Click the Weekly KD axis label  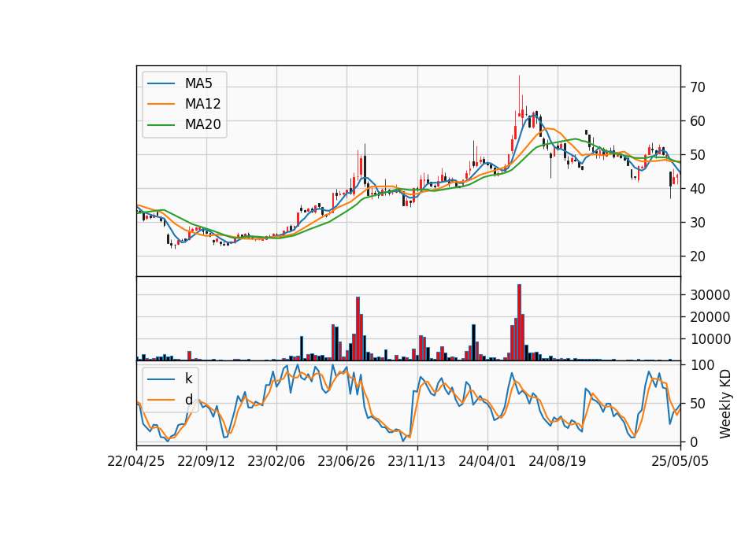point(724,404)
